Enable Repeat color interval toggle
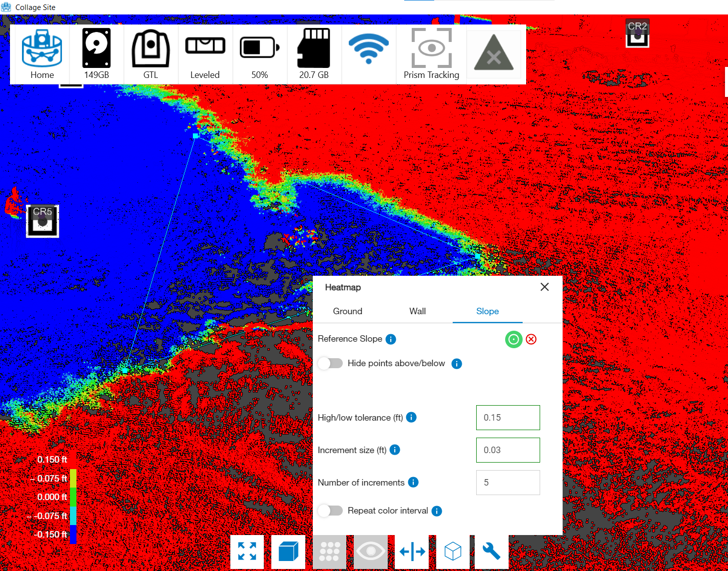The height and width of the screenshot is (571, 728). point(330,511)
